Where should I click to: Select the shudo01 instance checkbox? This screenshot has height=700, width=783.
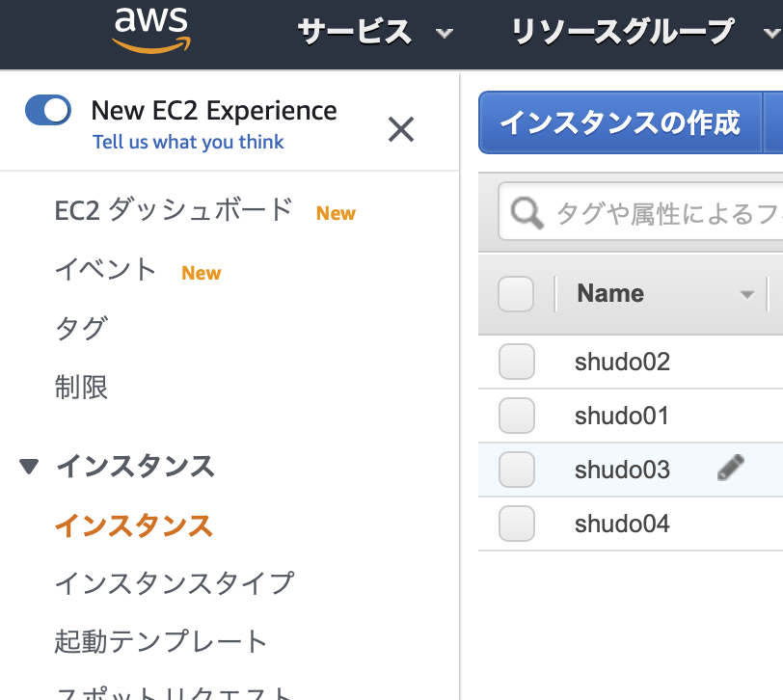coord(516,416)
